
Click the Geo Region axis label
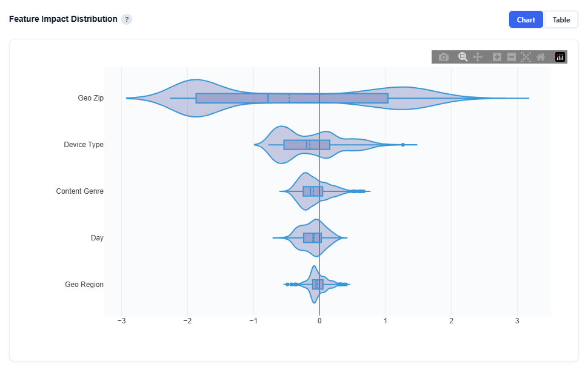tap(84, 285)
